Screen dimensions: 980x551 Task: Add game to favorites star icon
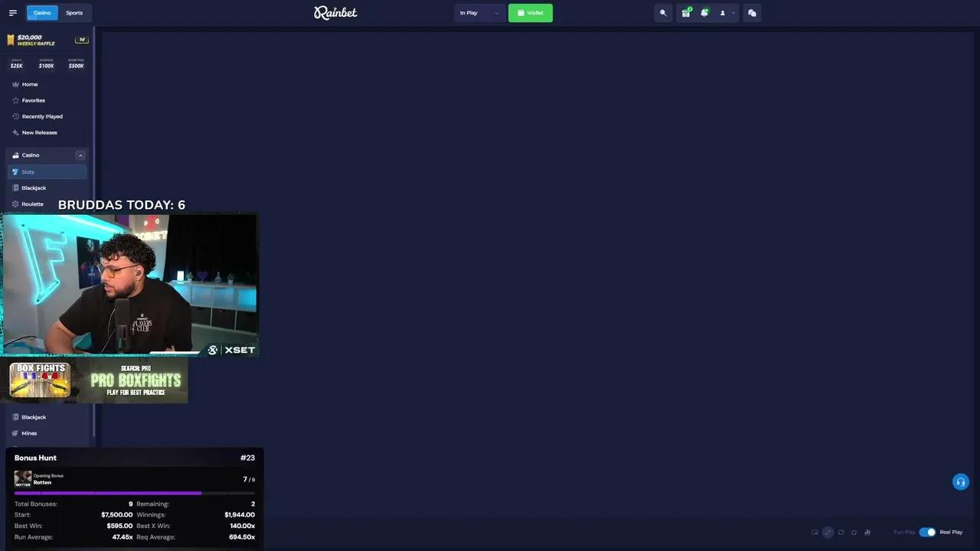pos(854,532)
